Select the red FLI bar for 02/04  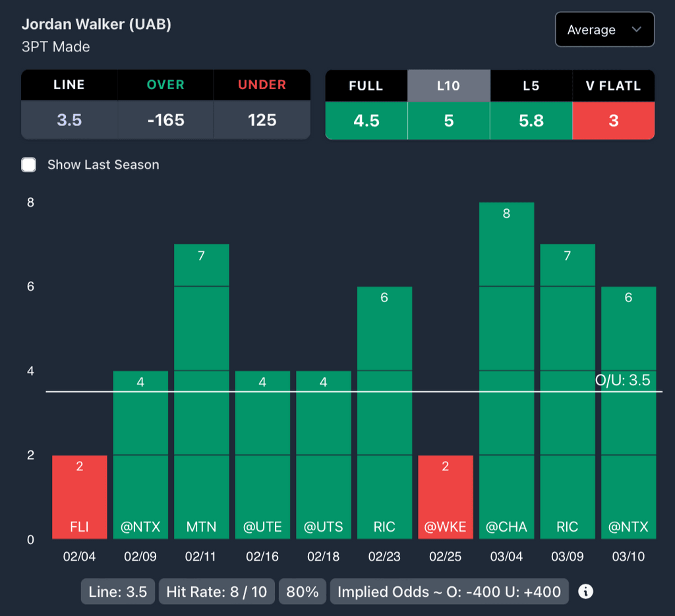click(80, 497)
